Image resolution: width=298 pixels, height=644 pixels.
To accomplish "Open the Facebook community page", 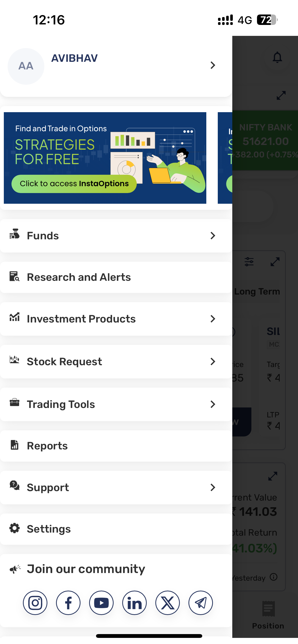I will click(68, 603).
